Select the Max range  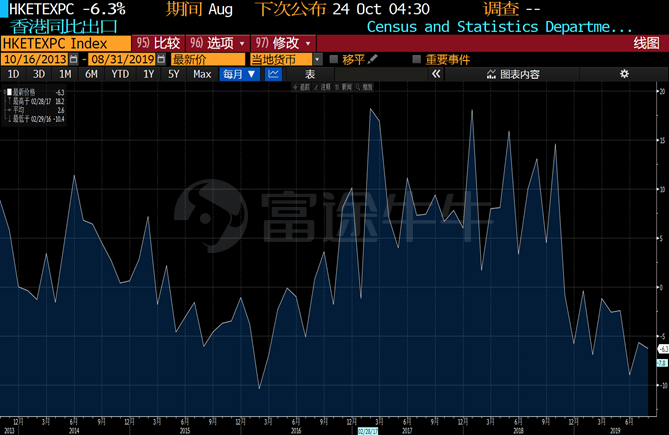click(202, 74)
